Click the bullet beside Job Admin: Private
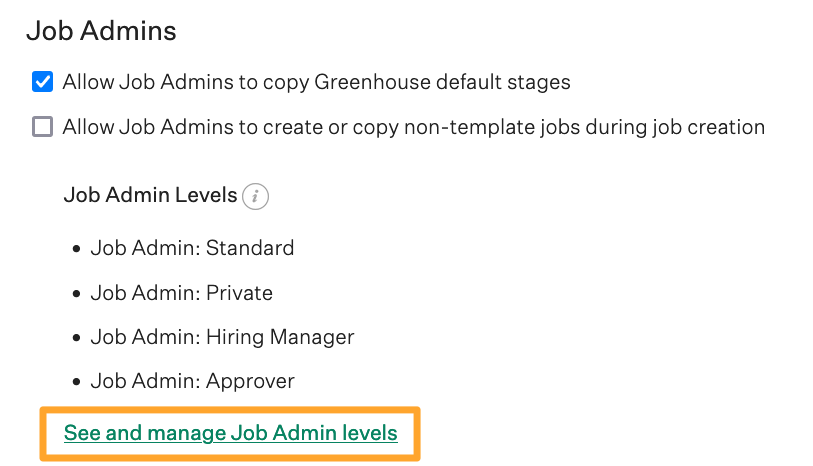Image resolution: width=813 pixels, height=466 pixels. point(76,294)
